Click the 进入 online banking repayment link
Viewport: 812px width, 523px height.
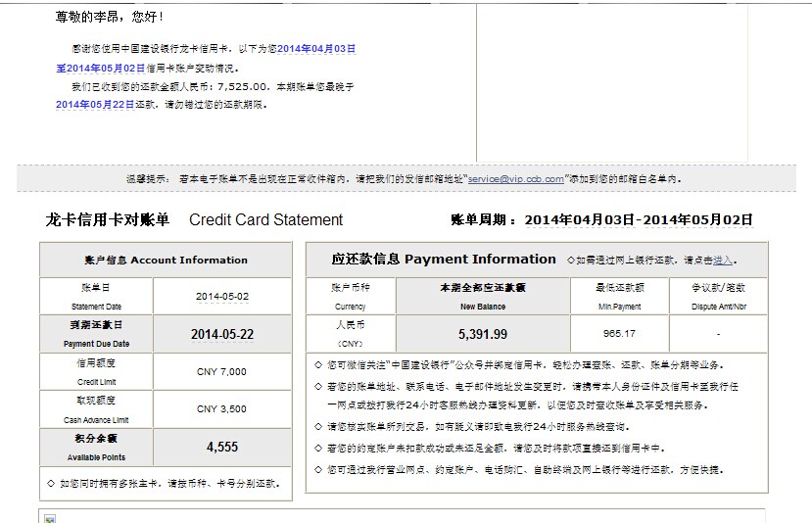click(723, 261)
